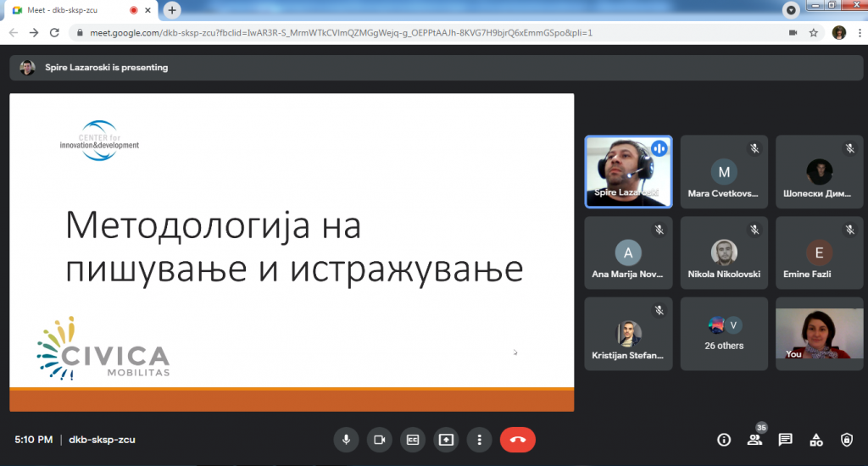
Task: Toggle closed captions button
Action: [x=413, y=440]
